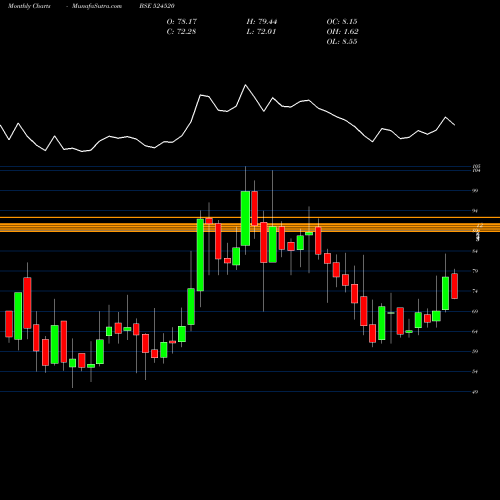
Task: Click the high value "H: 79.44"
Action: click(x=262, y=22)
